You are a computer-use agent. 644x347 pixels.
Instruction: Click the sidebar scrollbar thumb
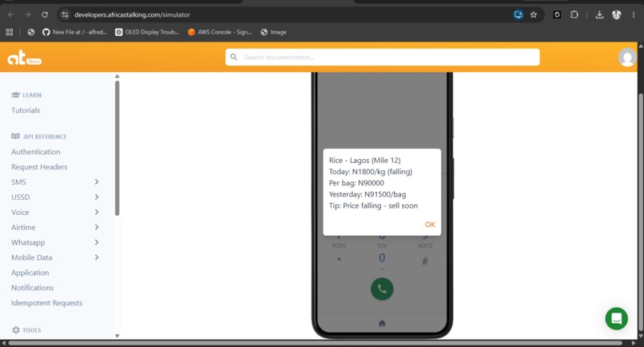117,148
